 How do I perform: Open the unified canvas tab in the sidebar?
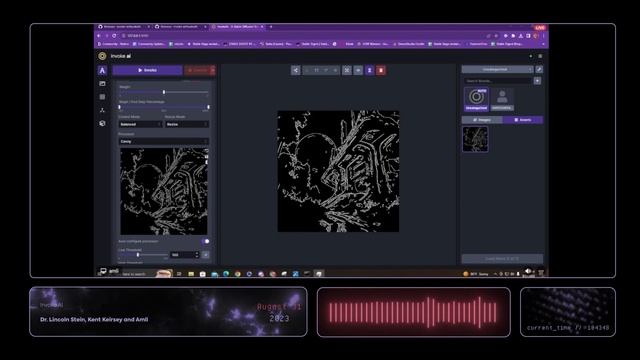(102, 97)
